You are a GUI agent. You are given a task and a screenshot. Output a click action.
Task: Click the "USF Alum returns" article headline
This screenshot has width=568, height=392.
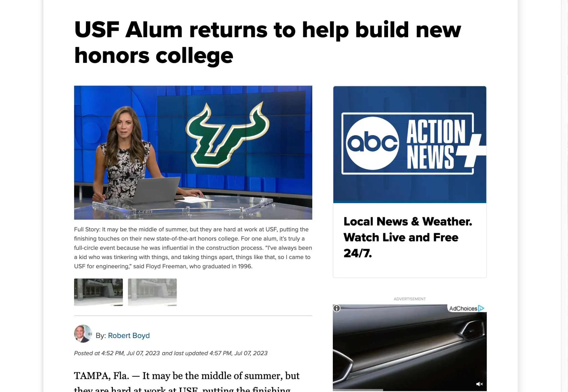[268, 42]
